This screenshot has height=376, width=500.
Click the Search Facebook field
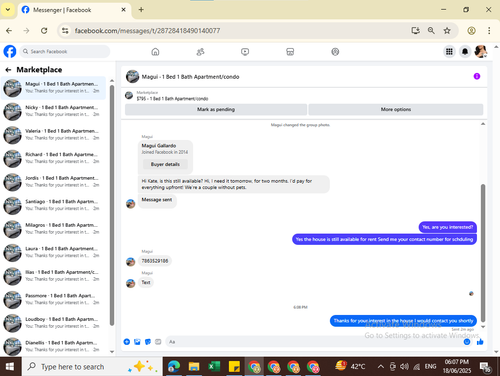pos(65,51)
